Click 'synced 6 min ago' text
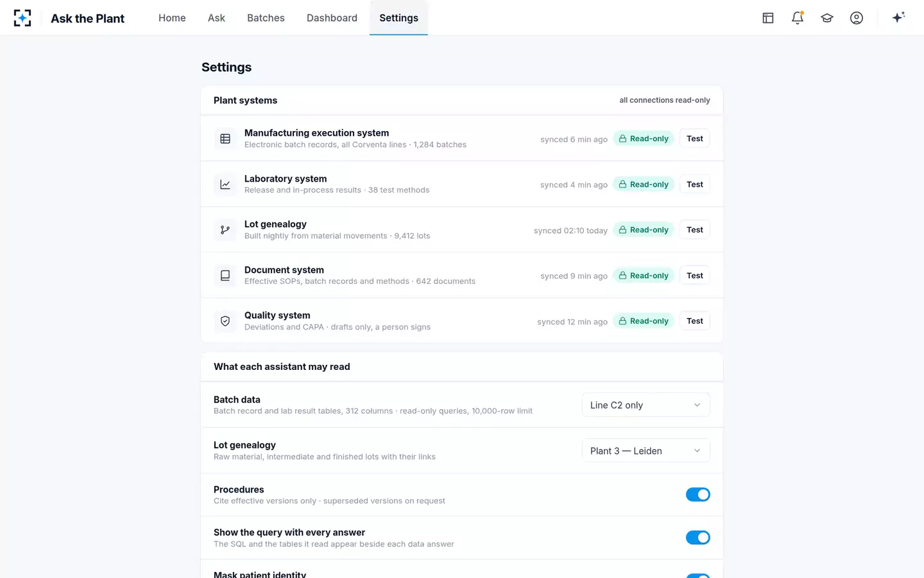The width and height of the screenshot is (924, 578). [x=574, y=139]
